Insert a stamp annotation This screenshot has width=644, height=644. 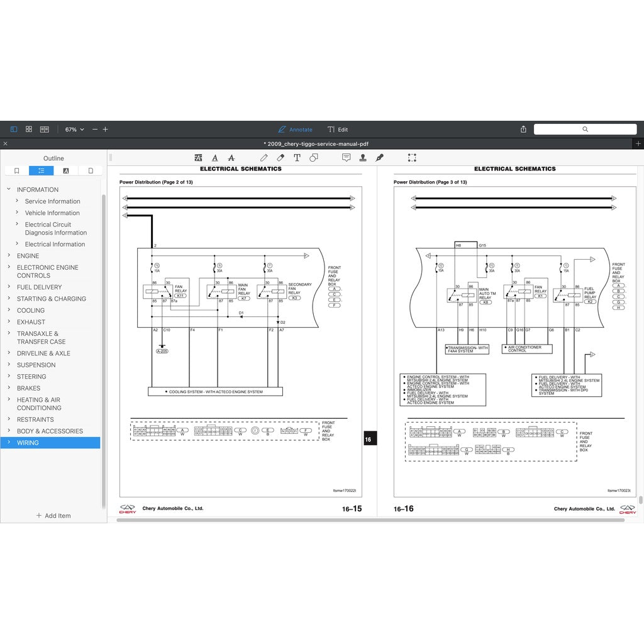363,158
